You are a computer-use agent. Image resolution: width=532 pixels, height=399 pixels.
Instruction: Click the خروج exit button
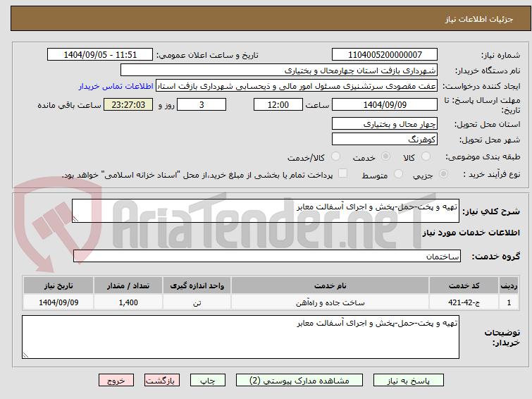pos(116,381)
